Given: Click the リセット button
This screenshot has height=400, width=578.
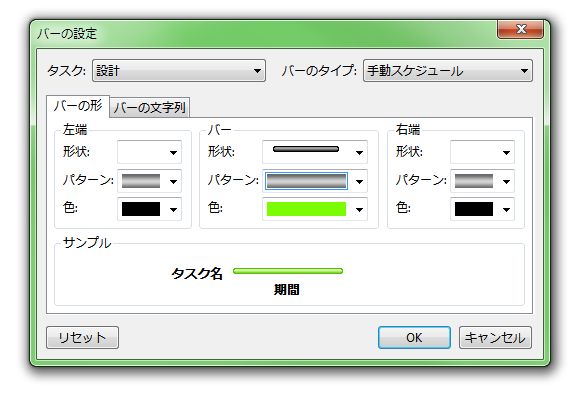Looking at the screenshot, I should 83,337.
